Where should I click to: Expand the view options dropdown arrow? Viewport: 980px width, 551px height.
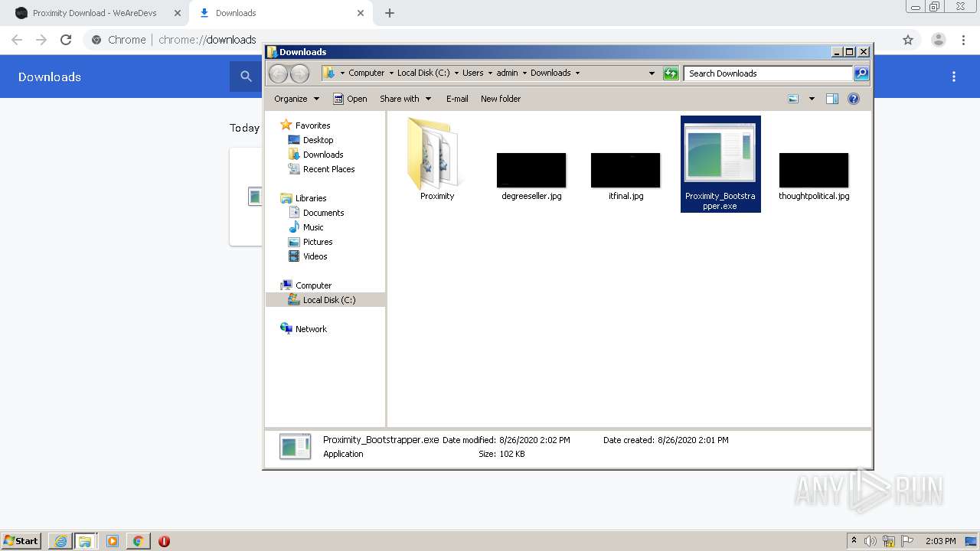point(812,99)
